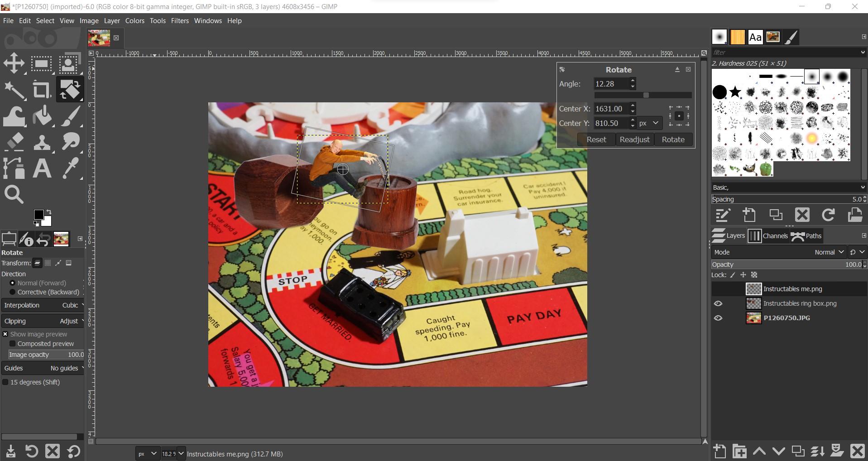Open the Center Y unit px dropdown
The height and width of the screenshot is (461, 868).
(x=649, y=123)
